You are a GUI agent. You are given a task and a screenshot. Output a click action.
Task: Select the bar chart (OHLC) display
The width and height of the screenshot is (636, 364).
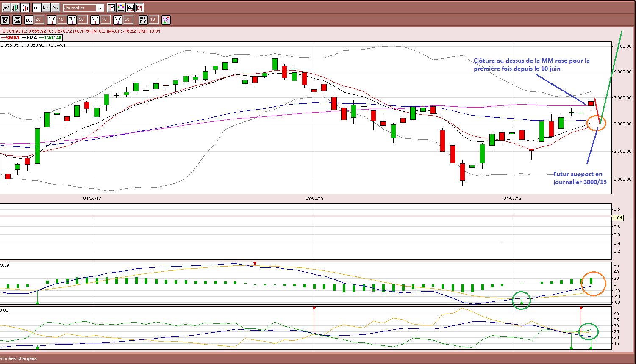coord(16,8)
